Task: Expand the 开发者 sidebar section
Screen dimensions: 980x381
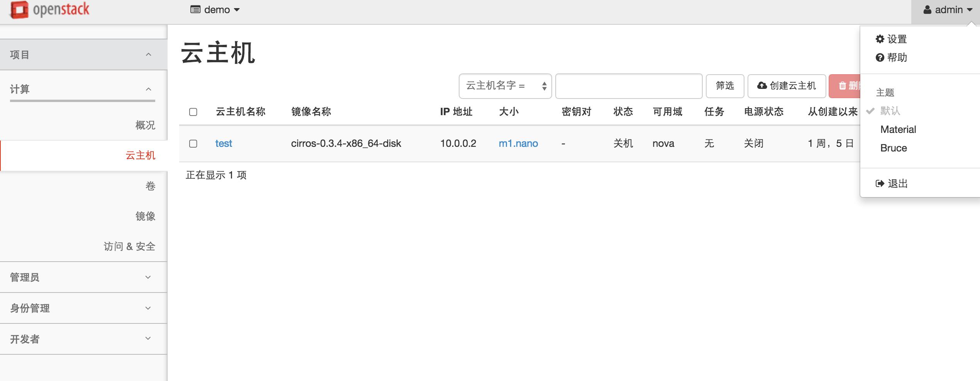Action: (83, 339)
